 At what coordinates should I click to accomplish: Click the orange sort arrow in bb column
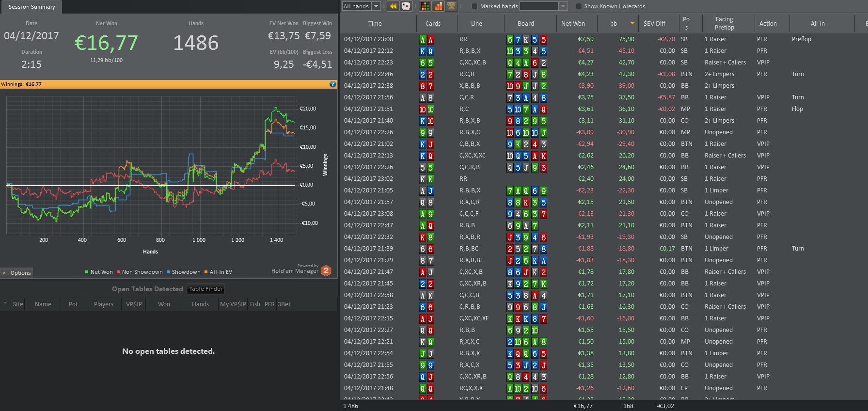coord(632,23)
